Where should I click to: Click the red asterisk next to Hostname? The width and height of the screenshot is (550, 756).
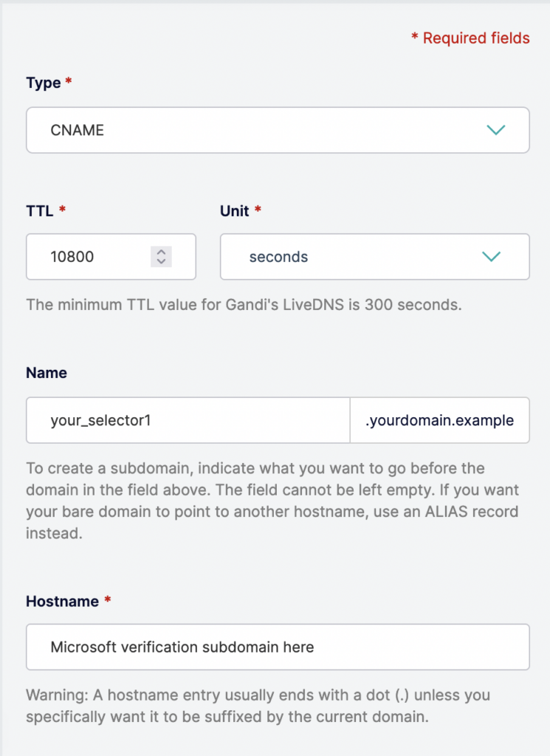[x=108, y=598]
